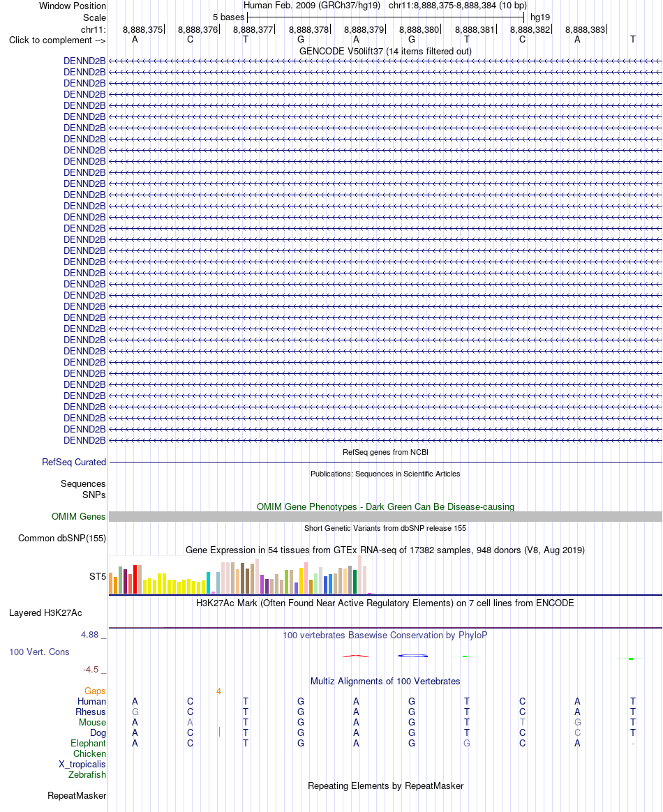Click the 'chr11:' ruler label
This screenshot has width=663, height=812.
[x=94, y=29]
